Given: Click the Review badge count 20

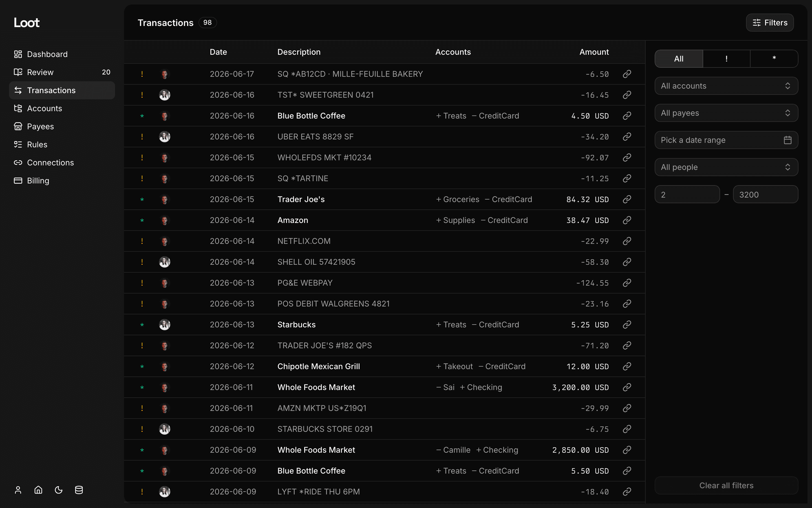Looking at the screenshot, I should click(106, 72).
